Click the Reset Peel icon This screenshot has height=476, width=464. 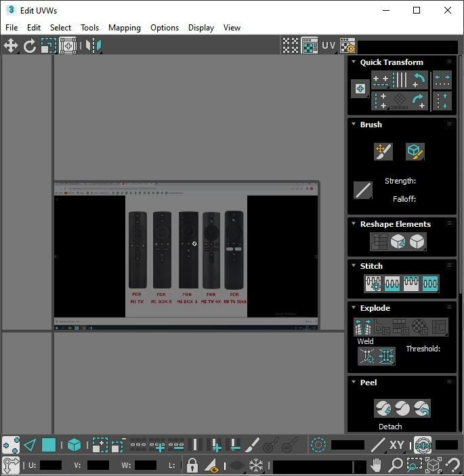[x=421, y=408]
